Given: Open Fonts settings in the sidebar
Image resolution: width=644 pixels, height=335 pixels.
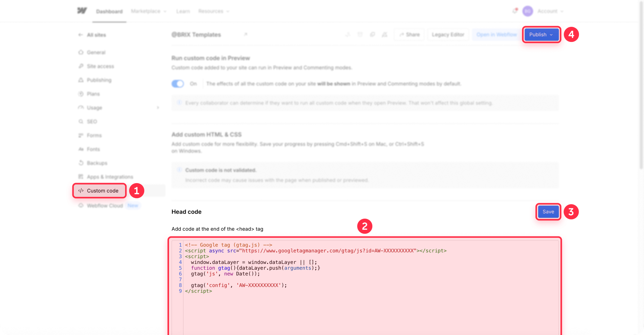Looking at the screenshot, I should 93,149.
